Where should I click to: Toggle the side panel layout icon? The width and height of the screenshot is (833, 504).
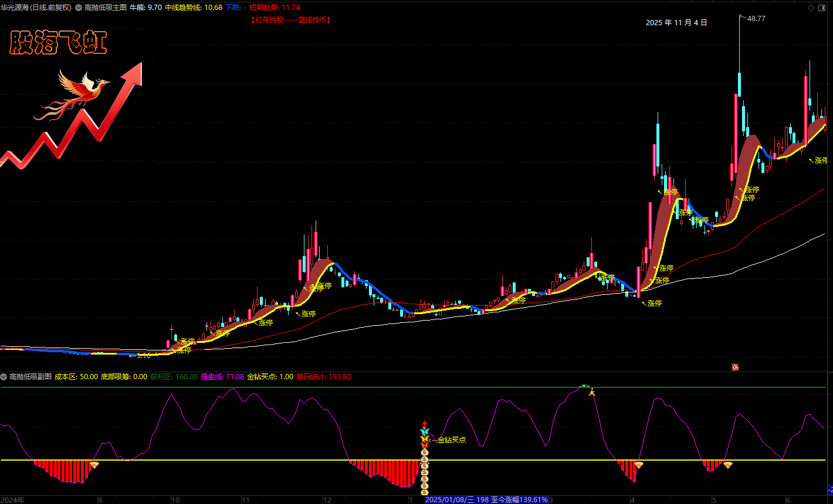(822, 8)
